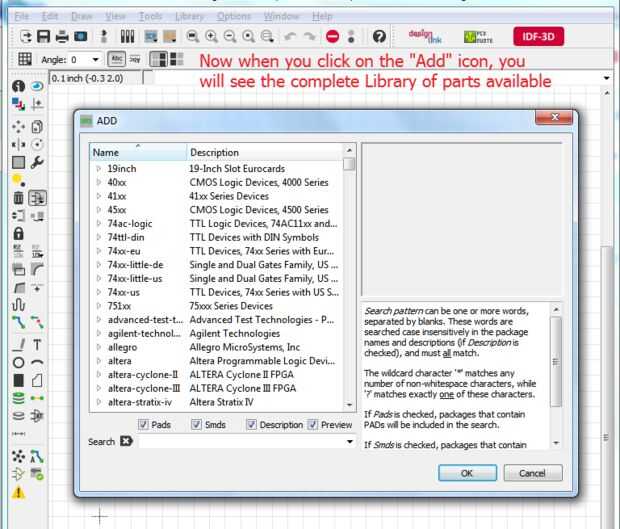
Task: Click the Save icon in the toolbar
Action: [x=43, y=36]
